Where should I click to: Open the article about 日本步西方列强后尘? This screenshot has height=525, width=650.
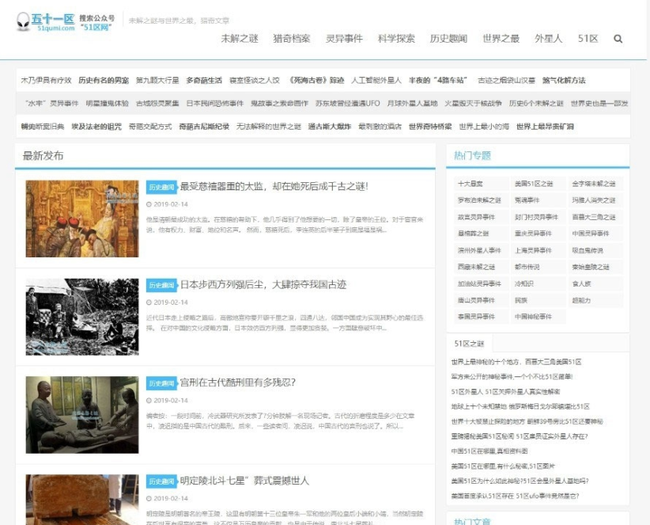[262, 285]
